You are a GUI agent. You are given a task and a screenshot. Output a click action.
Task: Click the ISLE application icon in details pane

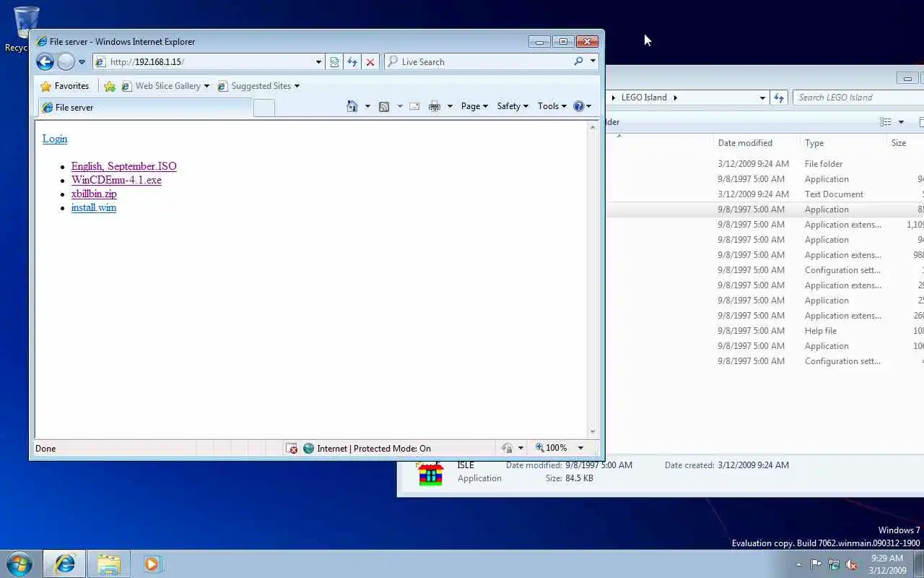pyautogui.click(x=430, y=473)
